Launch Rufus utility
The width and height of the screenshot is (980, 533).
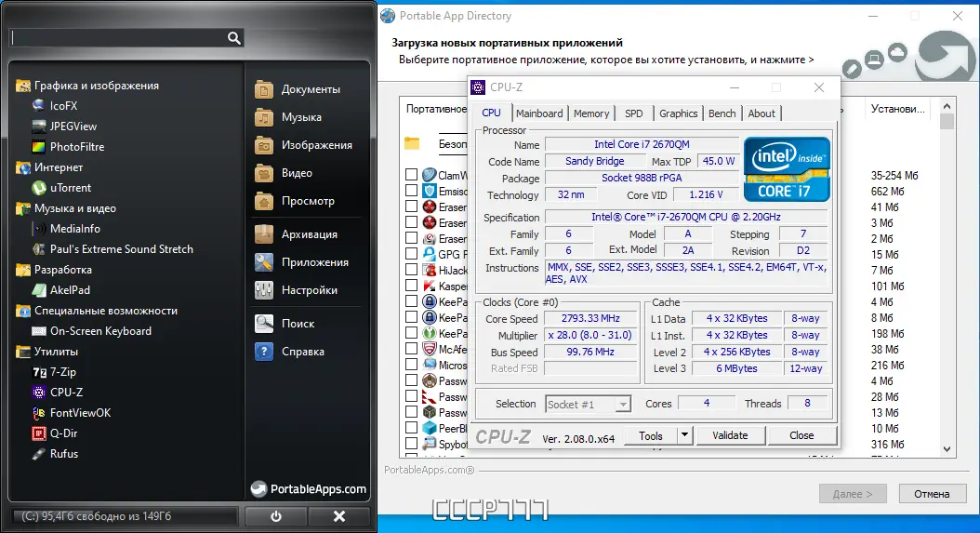(63, 454)
